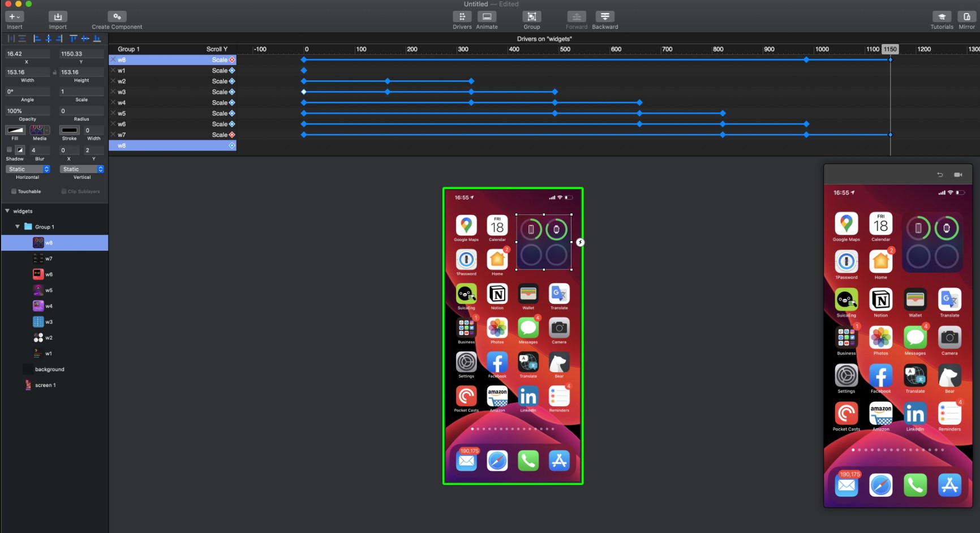Click the Opacity field showing 100%
This screenshot has height=533, width=980.
(x=28, y=111)
